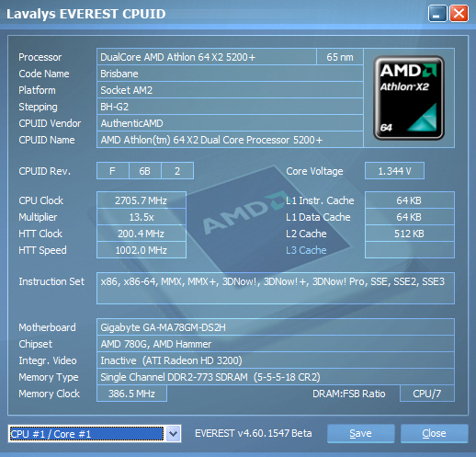Image resolution: width=476 pixels, height=457 pixels.
Task: Click the AuthenticAMD vendor value
Action: [230, 123]
